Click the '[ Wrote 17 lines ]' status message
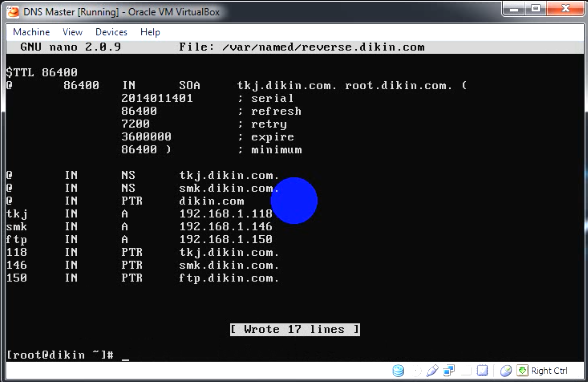The image size is (588, 382). (295, 330)
